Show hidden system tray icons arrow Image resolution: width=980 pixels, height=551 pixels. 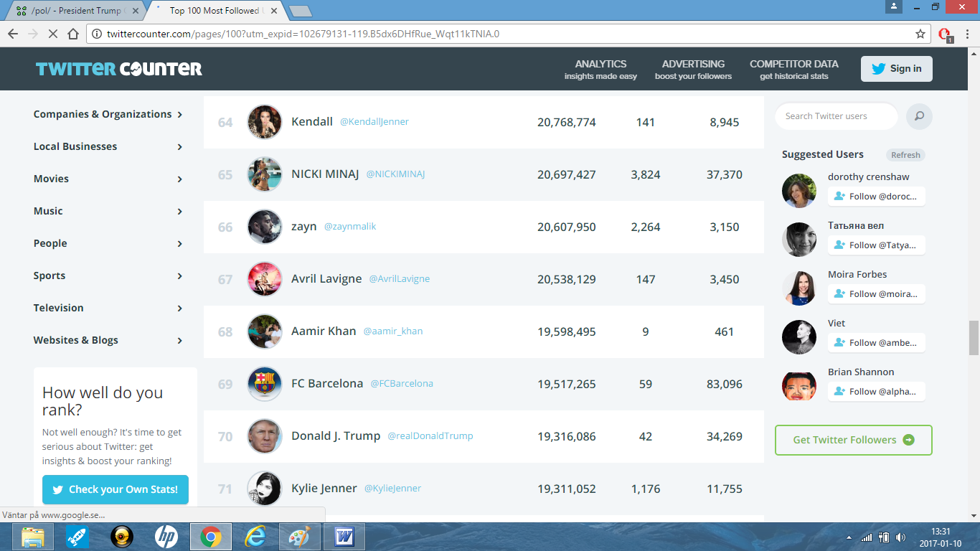(849, 537)
